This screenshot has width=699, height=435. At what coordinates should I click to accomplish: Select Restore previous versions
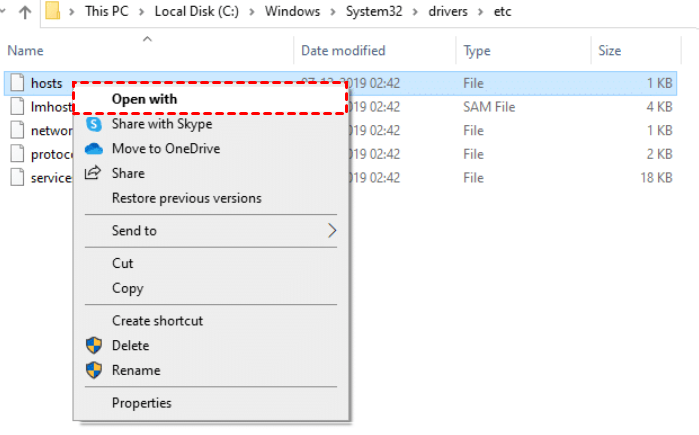point(186,198)
